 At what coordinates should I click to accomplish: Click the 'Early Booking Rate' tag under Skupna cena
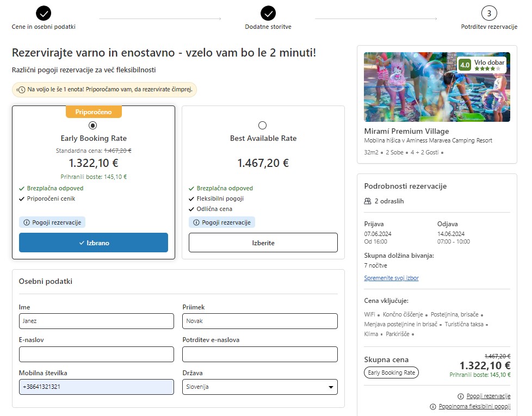391,372
